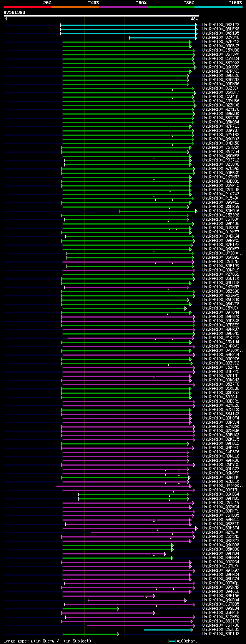Select the UniRef100_P93712 label

[221, 160]
